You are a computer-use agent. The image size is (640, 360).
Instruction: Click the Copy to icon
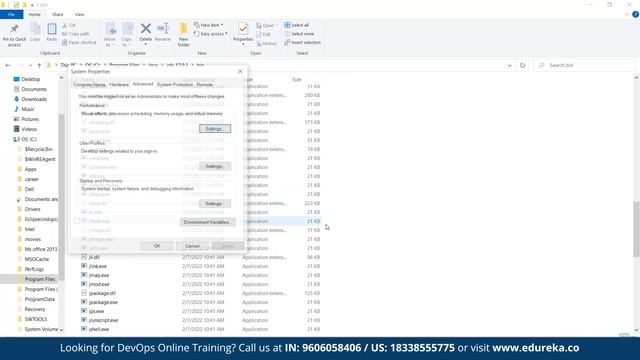[x=127, y=29]
